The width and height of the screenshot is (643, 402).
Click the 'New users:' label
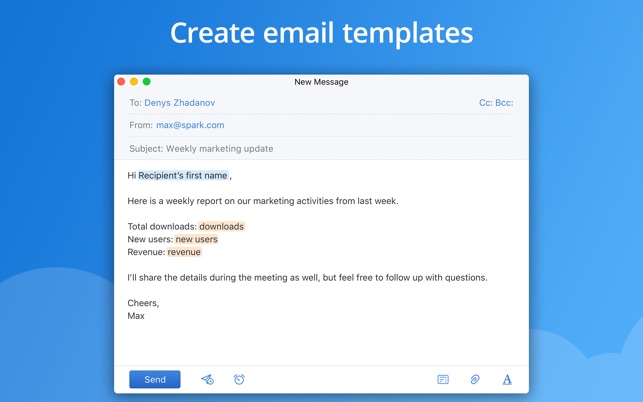pyautogui.click(x=150, y=239)
